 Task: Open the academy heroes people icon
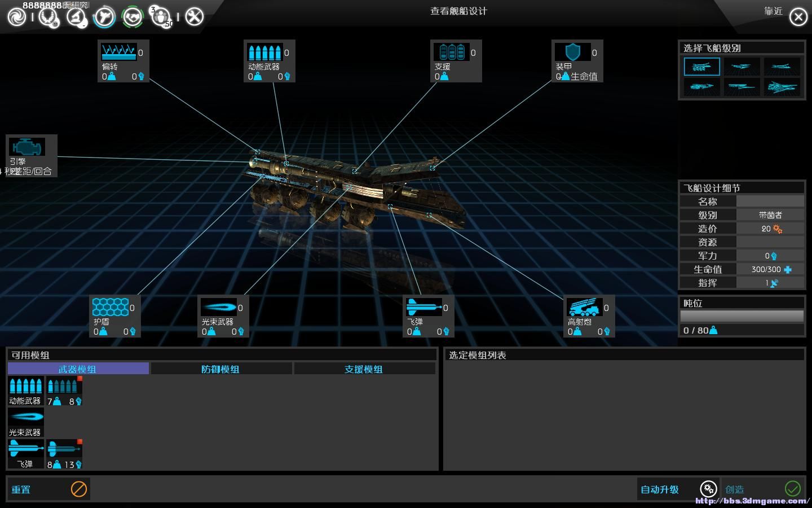tap(161, 17)
